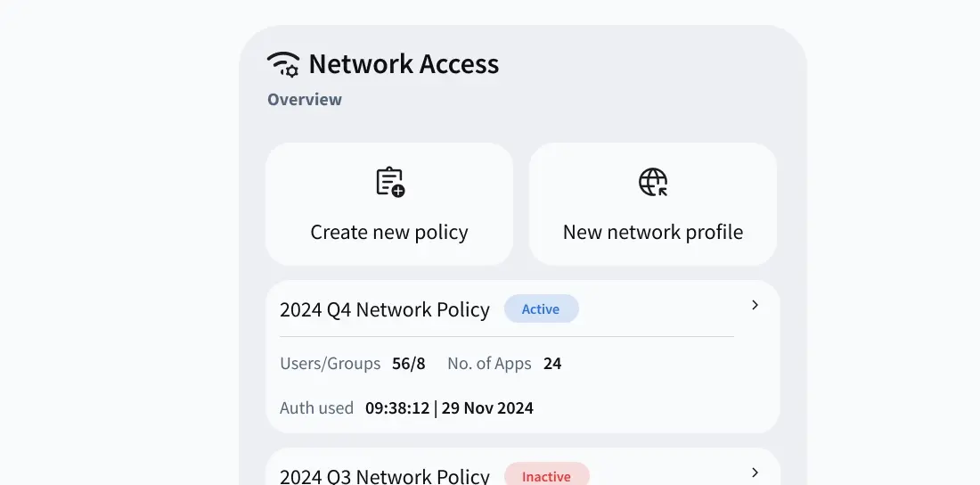Click the Users/Groups 56/8 value
980x485 pixels.
[x=409, y=364]
